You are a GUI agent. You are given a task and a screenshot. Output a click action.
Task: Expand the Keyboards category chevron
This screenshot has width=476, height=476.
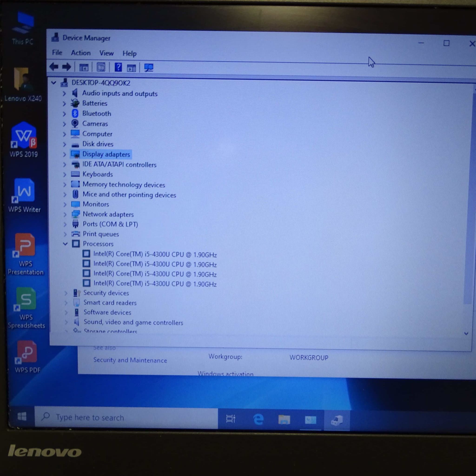pyautogui.click(x=65, y=175)
